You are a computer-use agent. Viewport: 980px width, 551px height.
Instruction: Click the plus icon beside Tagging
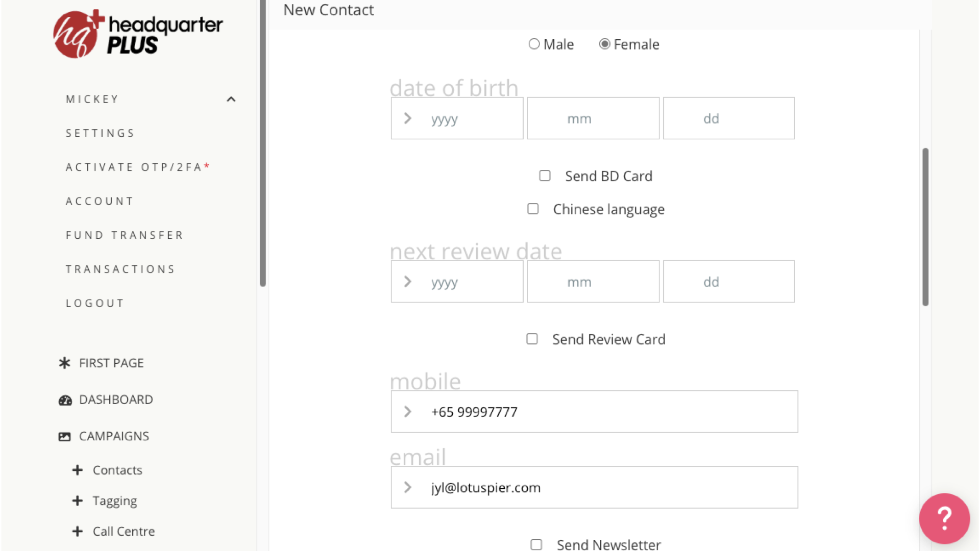[78, 500]
